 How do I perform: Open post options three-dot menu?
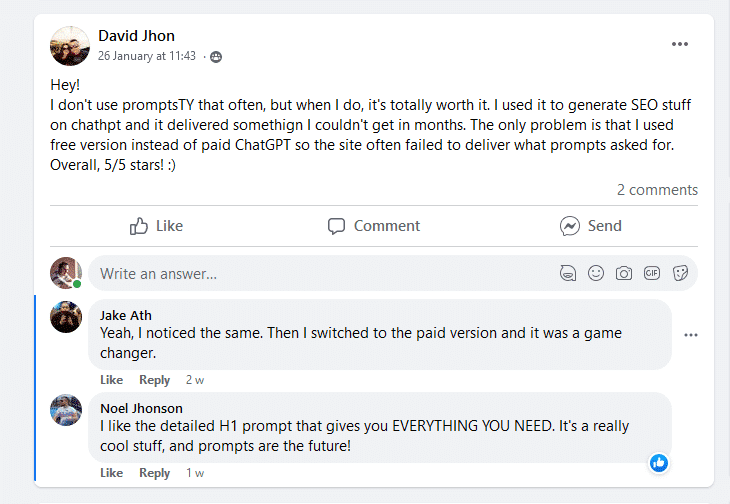click(x=680, y=44)
